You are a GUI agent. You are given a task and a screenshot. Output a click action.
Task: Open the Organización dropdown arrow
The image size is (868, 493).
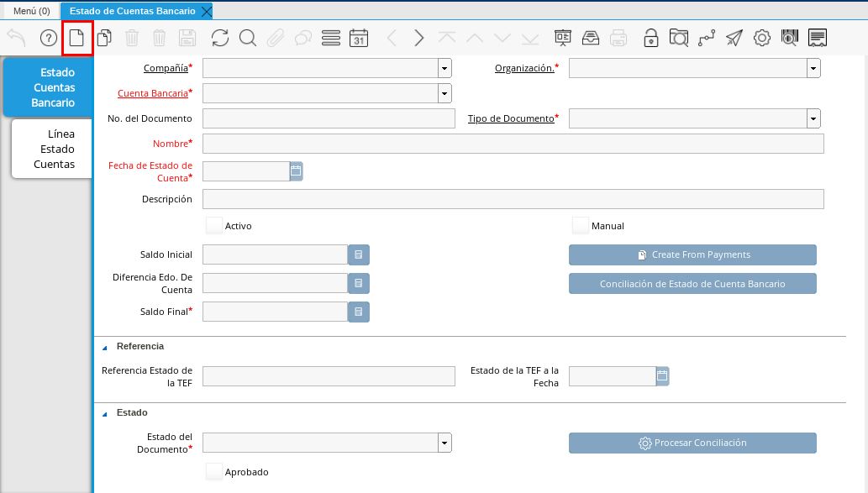pos(813,68)
